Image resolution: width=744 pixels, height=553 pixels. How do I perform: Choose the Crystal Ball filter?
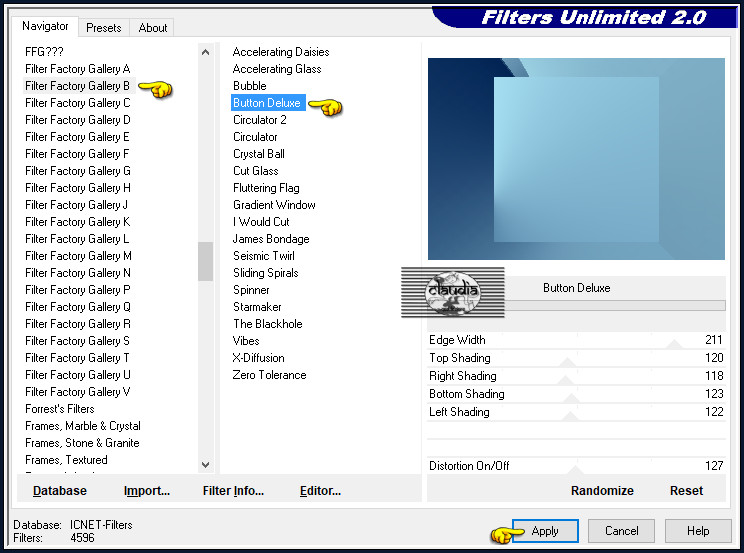[259, 154]
